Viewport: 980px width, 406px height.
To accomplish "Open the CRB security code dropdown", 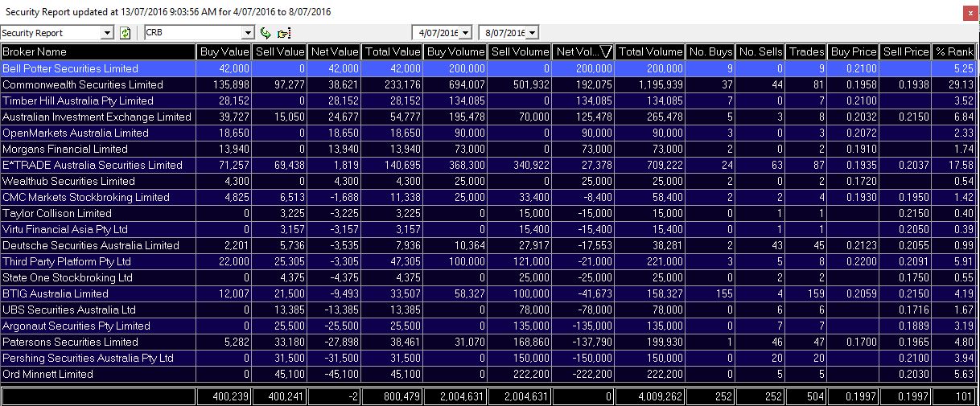I will pyautogui.click(x=249, y=33).
